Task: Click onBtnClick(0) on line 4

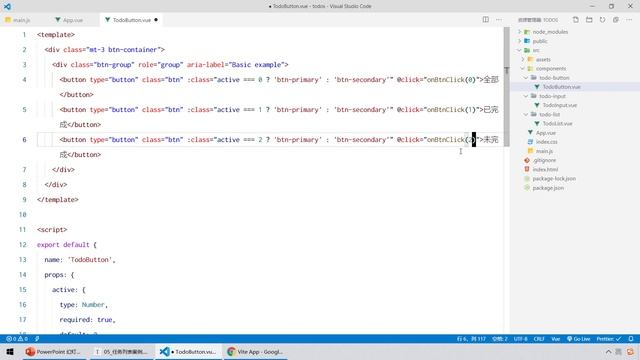Action: [x=451, y=80]
